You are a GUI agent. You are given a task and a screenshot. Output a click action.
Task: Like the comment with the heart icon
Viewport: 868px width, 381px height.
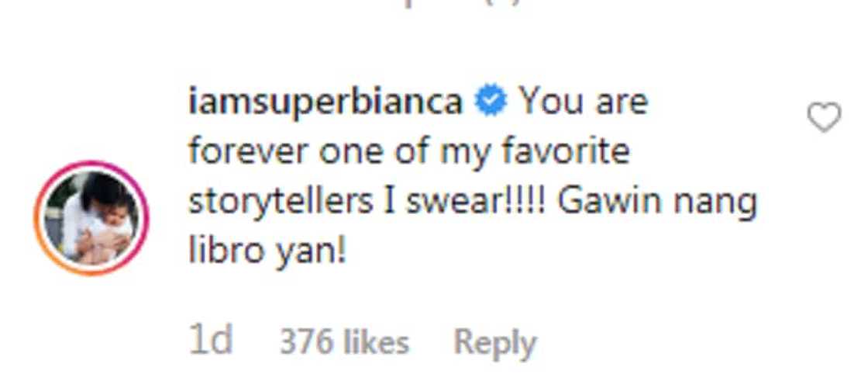pos(823,118)
